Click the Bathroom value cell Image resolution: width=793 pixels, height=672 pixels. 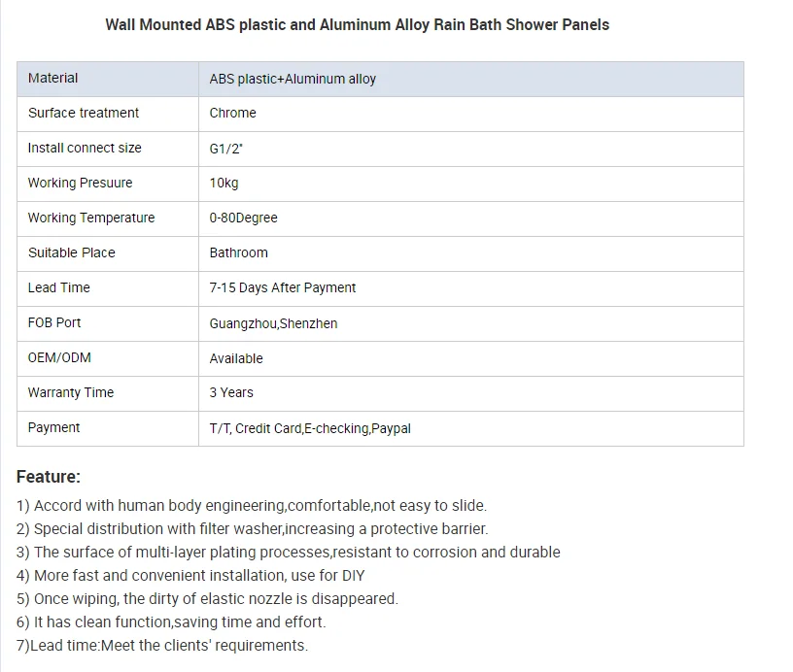(239, 253)
